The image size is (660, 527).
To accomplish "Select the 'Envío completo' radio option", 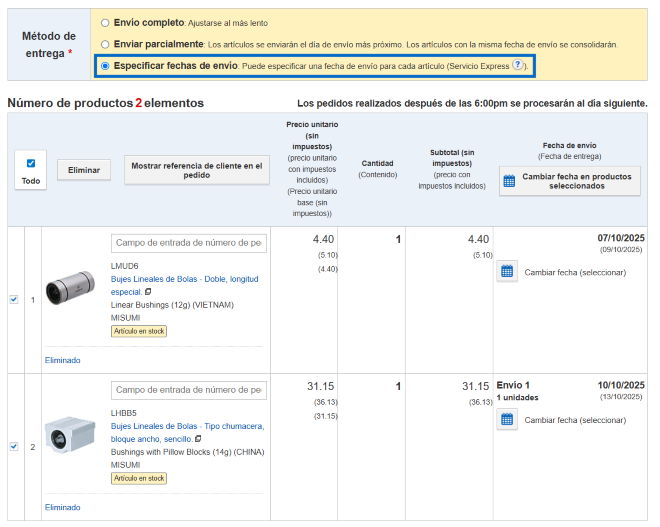I will point(106,22).
